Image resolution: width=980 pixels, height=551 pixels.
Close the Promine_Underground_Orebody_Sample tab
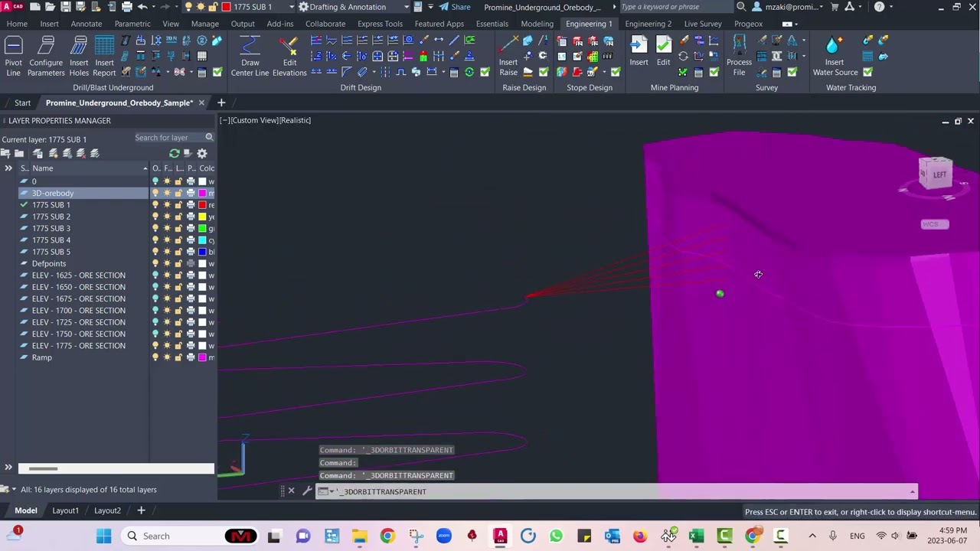click(x=201, y=103)
